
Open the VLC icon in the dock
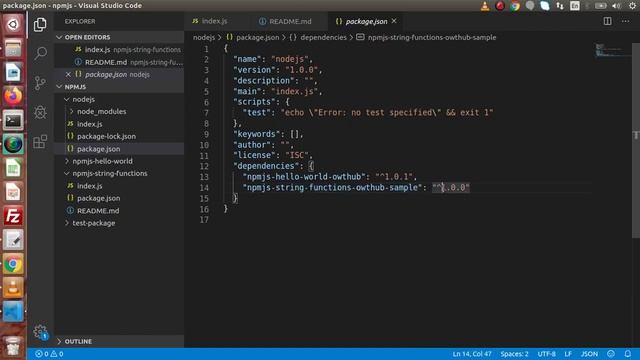[13, 288]
